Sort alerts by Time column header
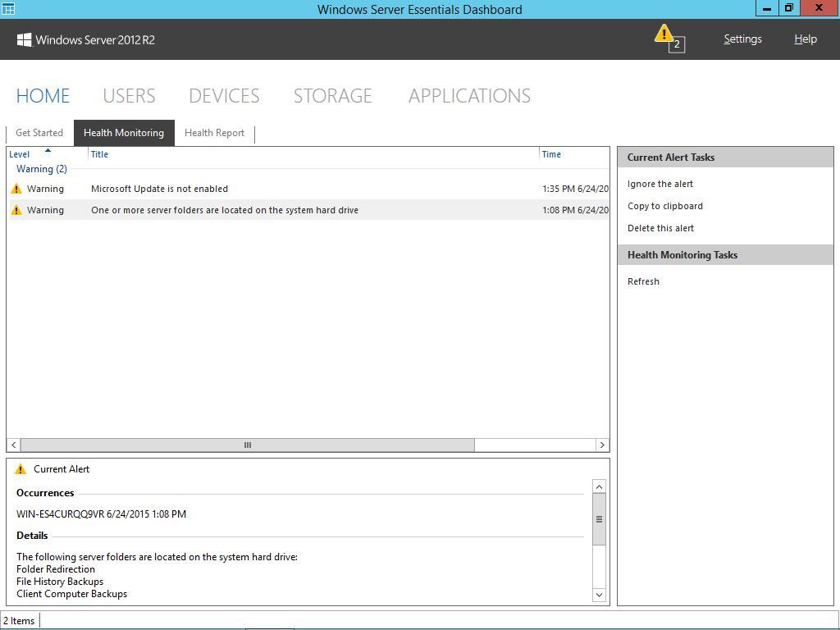This screenshot has height=630, width=840. [x=551, y=154]
